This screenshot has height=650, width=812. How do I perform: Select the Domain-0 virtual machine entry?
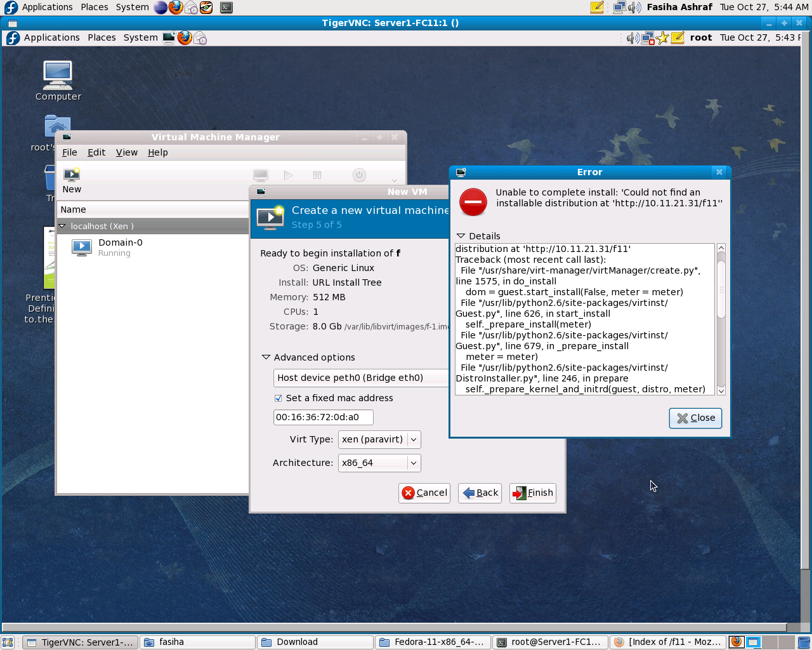121,247
